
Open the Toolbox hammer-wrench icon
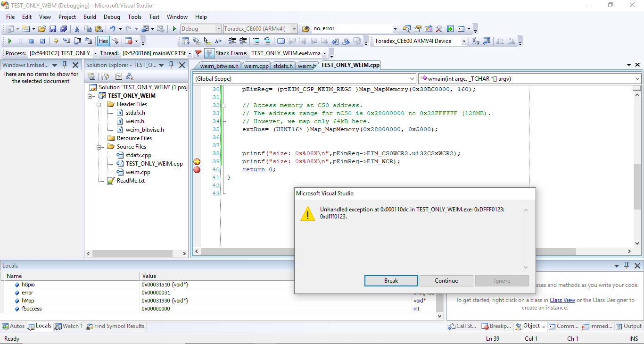439,29
